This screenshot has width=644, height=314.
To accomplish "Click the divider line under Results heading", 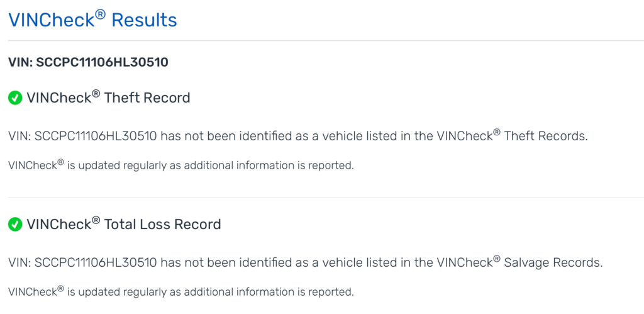I will click(x=322, y=41).
